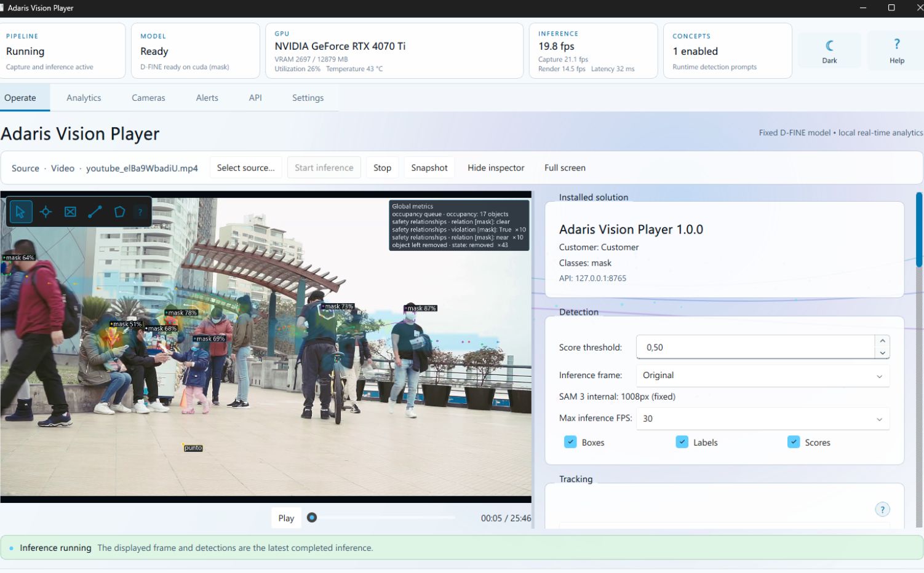The width and height of the screenshot is (924, 573).
Task: Select the line drawing tool
Action: [95, 212]
